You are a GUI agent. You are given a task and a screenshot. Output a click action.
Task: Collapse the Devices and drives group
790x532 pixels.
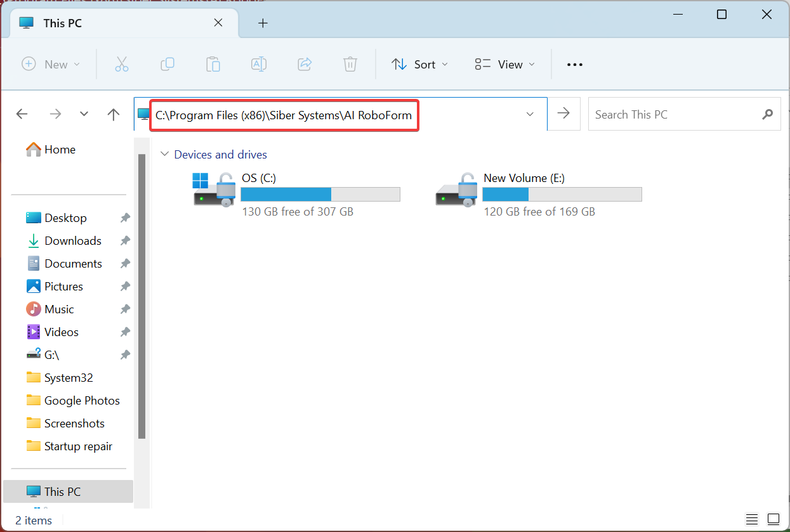(x=165, y=154)
